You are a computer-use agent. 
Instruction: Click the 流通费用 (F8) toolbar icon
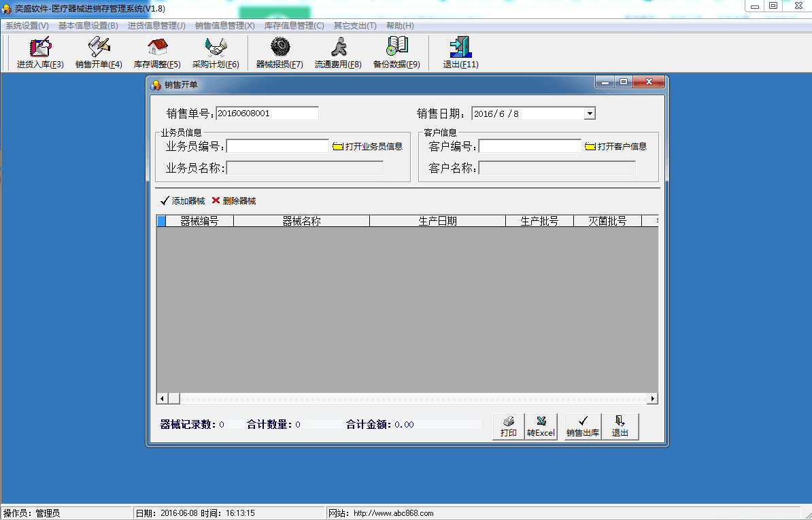(x=338, y=53)
